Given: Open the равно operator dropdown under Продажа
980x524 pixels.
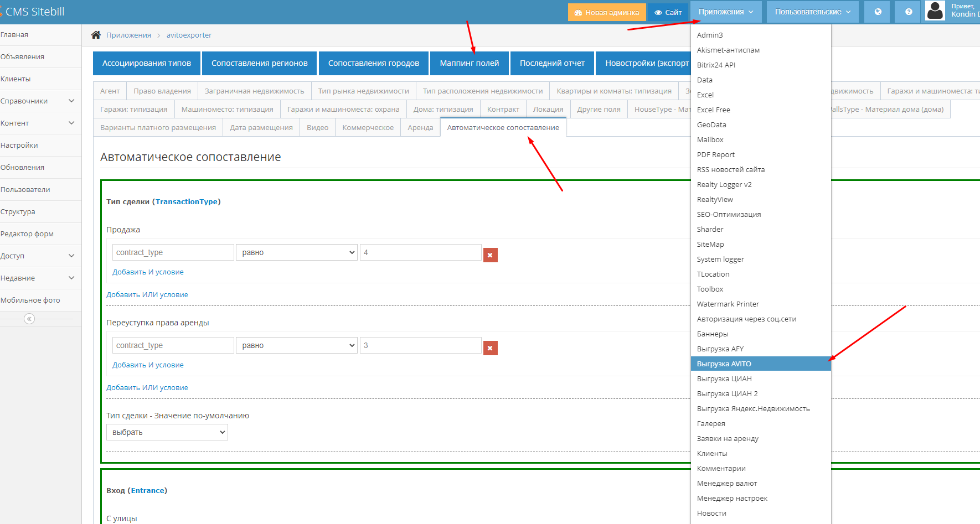Looking at the screenshot, I should [x=297, y=252].
